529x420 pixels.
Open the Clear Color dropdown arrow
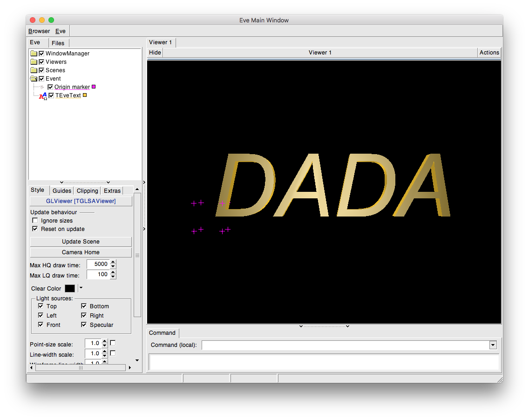click(x=81, y=288)
